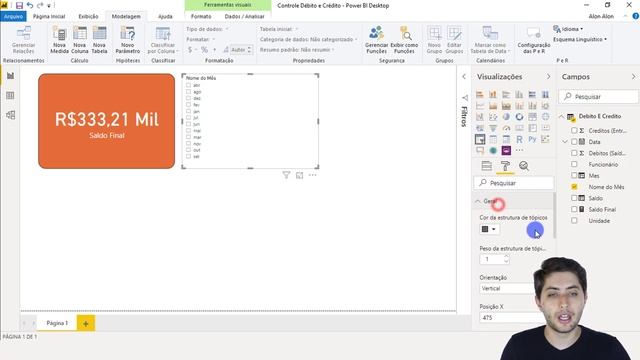Expand the Filtros pane with its arrow
This screenshot has width=640, height=360.
click(464, 77)
